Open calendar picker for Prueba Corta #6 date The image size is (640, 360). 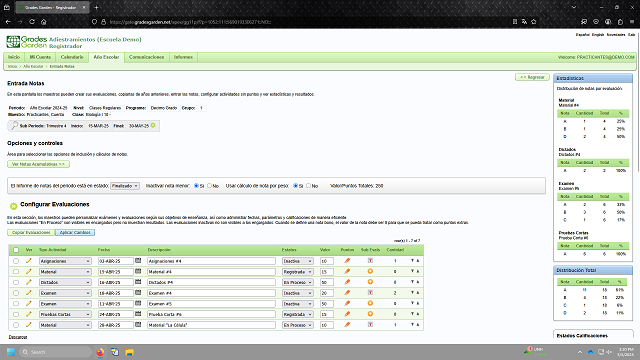tap(138, 314)
